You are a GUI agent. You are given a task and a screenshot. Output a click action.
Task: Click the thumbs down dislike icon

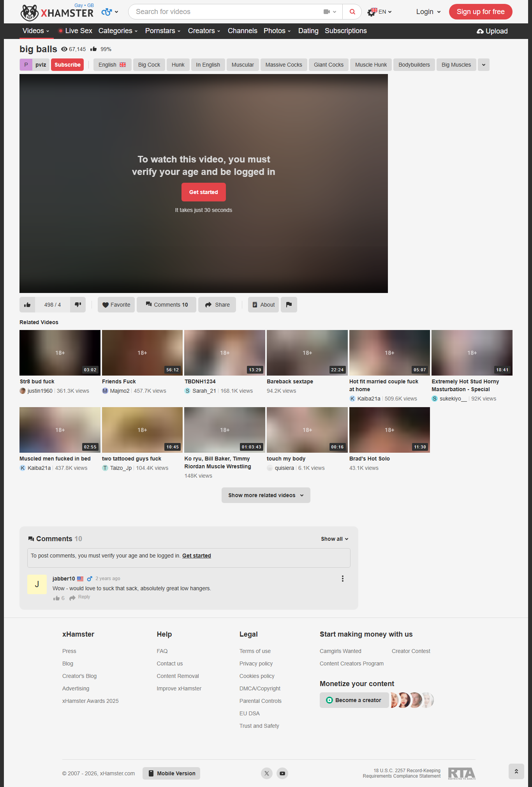(x=78, y=305)
